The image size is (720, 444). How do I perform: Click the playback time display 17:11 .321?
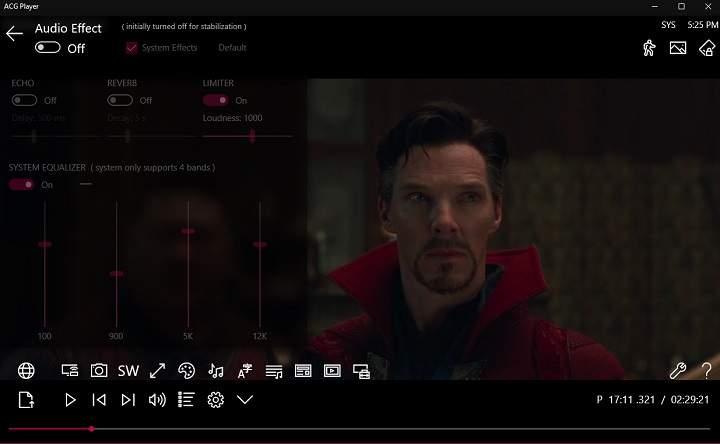(632, 400)
